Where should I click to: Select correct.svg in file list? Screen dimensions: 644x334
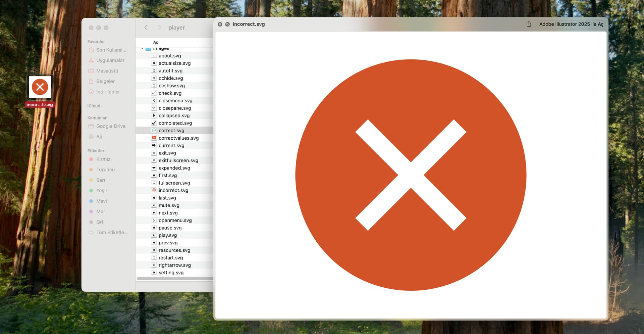(171, 131)
